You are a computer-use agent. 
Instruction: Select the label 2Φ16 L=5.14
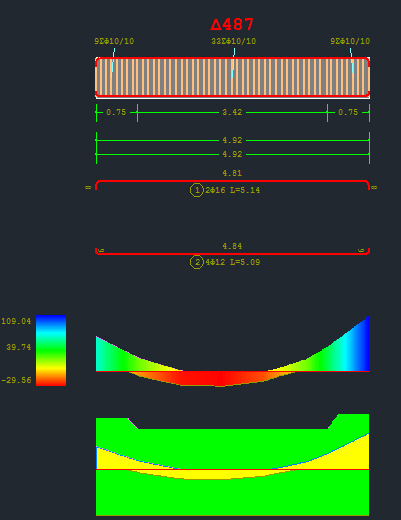tap(233, 190)
